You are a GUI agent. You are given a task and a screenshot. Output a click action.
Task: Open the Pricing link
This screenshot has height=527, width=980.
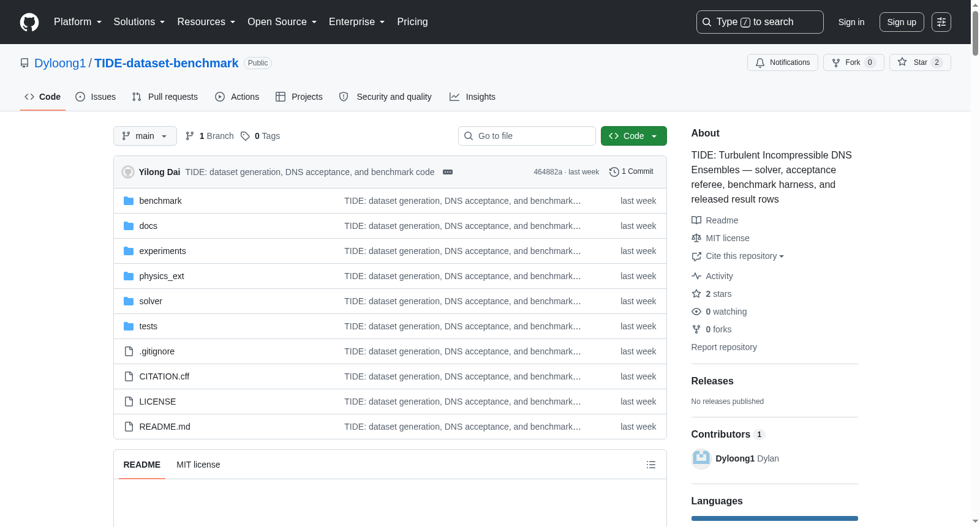[x=412, y=22]
